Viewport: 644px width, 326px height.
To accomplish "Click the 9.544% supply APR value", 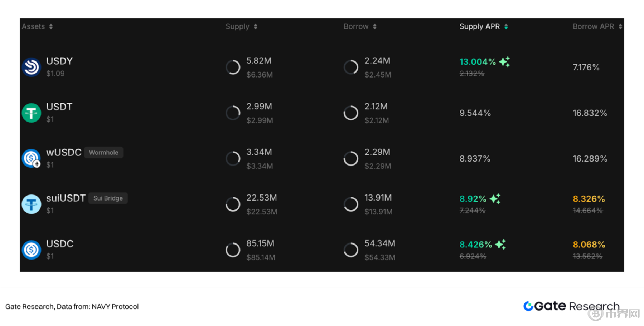I will [x=475, y=113].
